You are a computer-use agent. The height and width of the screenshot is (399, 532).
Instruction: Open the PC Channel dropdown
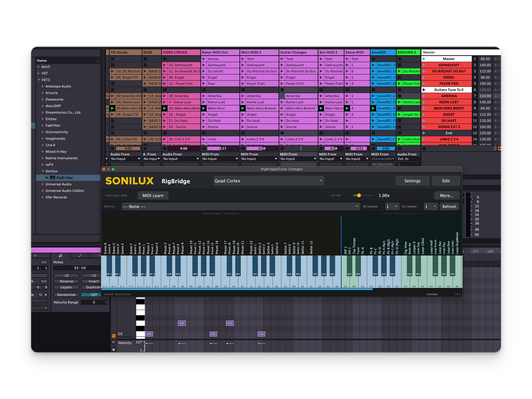pos(392,207)
